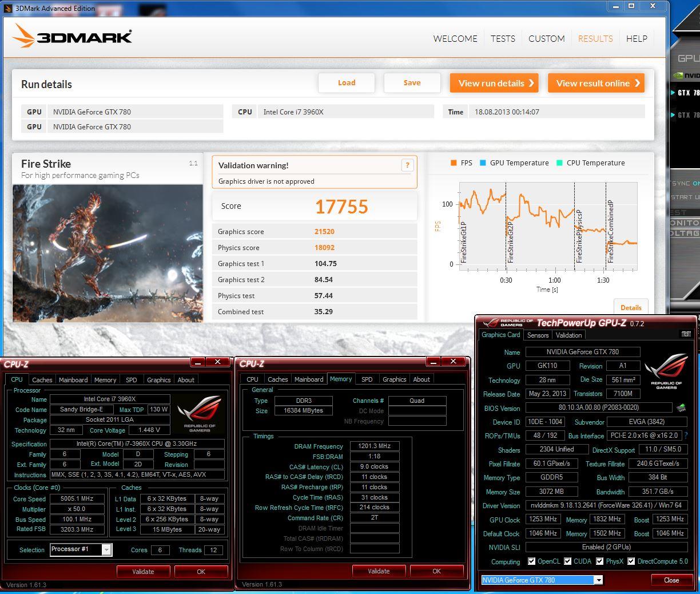Click the blue GPU Temperature legend swatch
Viewport: 700px width, 594px height.
[x=483, y=163]
